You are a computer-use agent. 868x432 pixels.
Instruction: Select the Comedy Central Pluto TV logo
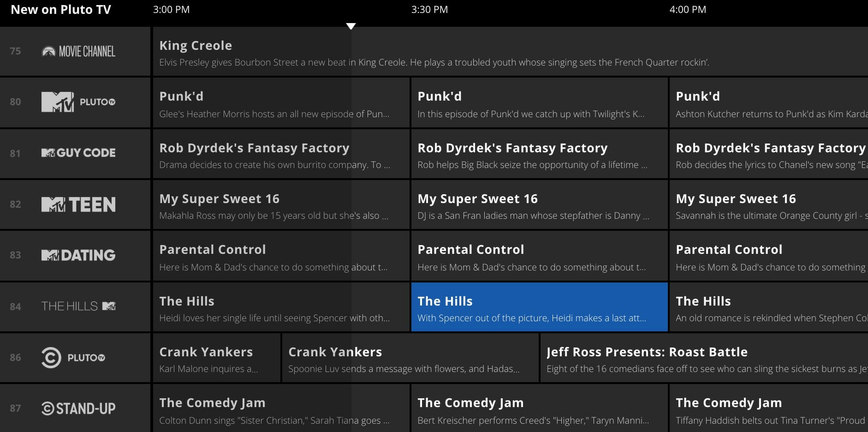tap(73, 358)
